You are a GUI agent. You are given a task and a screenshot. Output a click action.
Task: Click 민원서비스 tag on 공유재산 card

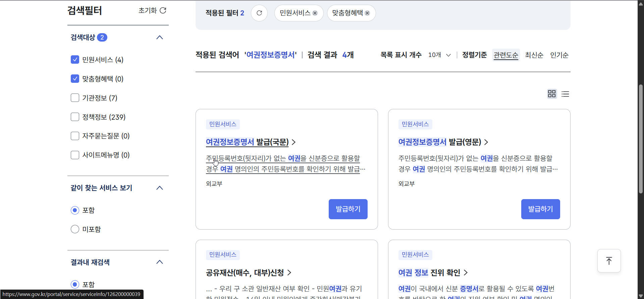223,255
